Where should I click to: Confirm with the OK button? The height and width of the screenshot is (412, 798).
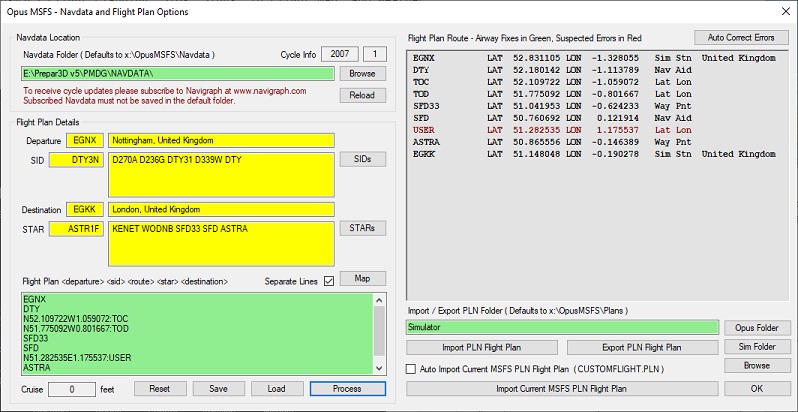click(757, 389)
